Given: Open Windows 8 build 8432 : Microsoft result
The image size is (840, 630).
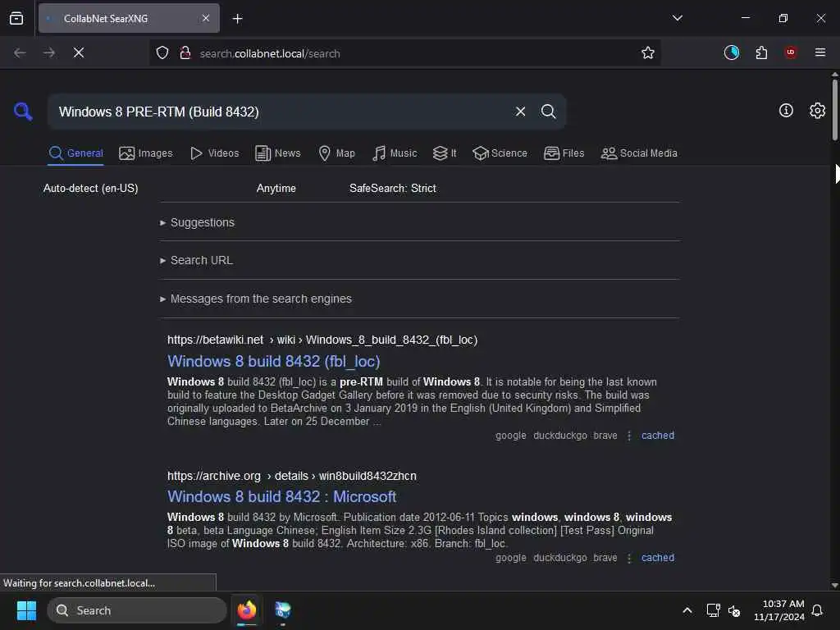Looking at the screenshot, I should (282, 496).
